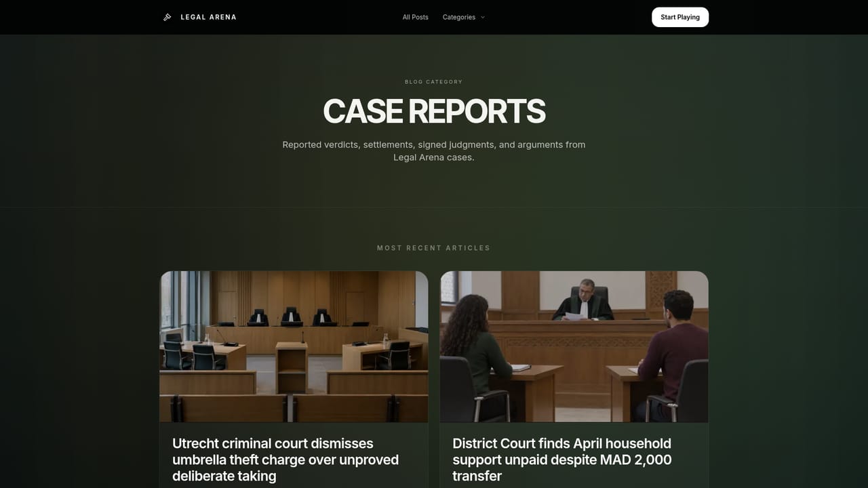Click the MOST RECENT ARTICLES label
The height and width of the screenshot is (488, 868).
(434, 248)
